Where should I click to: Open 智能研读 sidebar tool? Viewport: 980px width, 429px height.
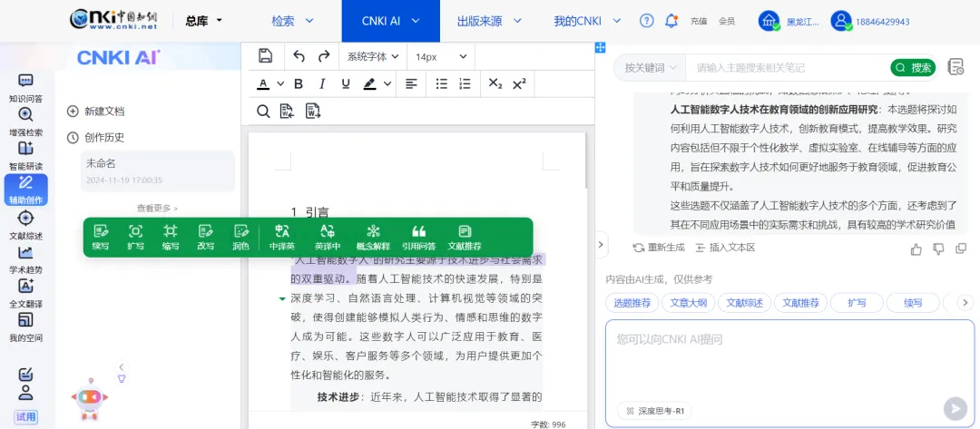[x=25, y=156]
